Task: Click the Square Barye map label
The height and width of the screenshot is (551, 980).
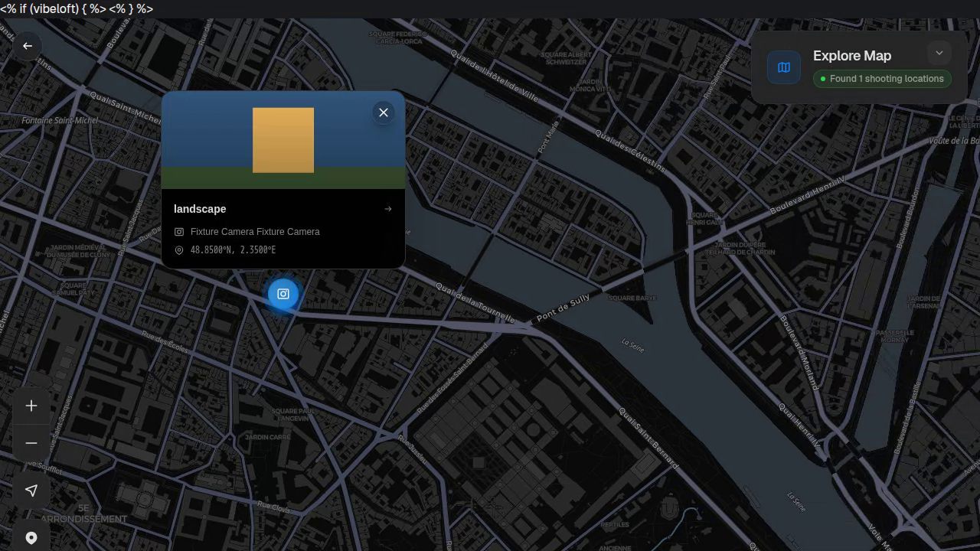Action: (632, 298)
